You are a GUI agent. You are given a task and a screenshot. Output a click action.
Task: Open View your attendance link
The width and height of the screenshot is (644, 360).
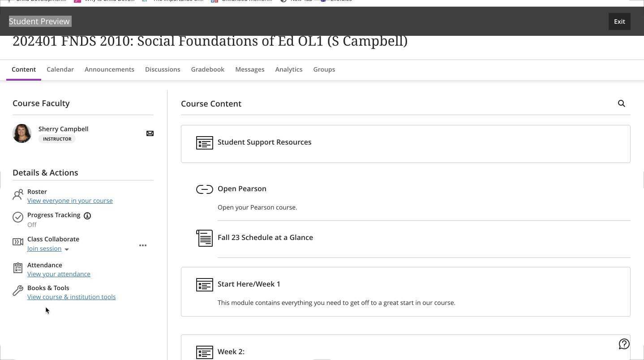[59, 274]
